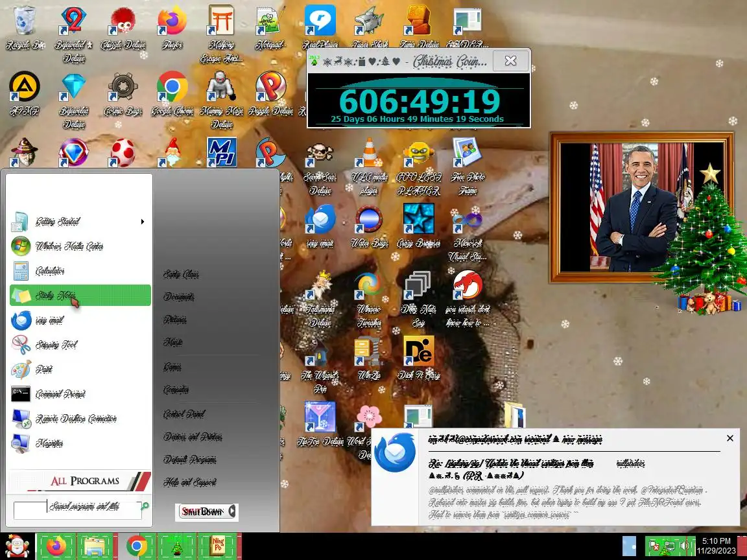The width and height of the screenshot is (747, 560).
Task: Open Calculator from the Start menu
Action: coord(80,271)
